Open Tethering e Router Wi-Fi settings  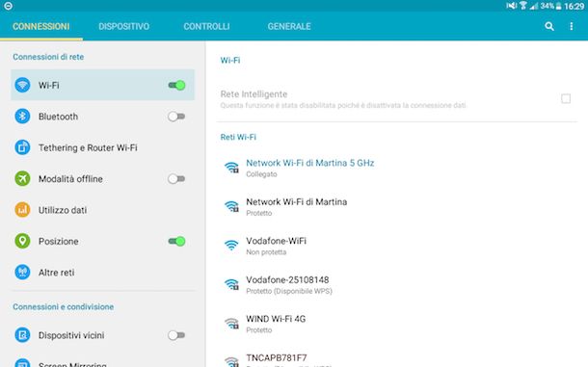pyautogui.click(x=102, y=147)
